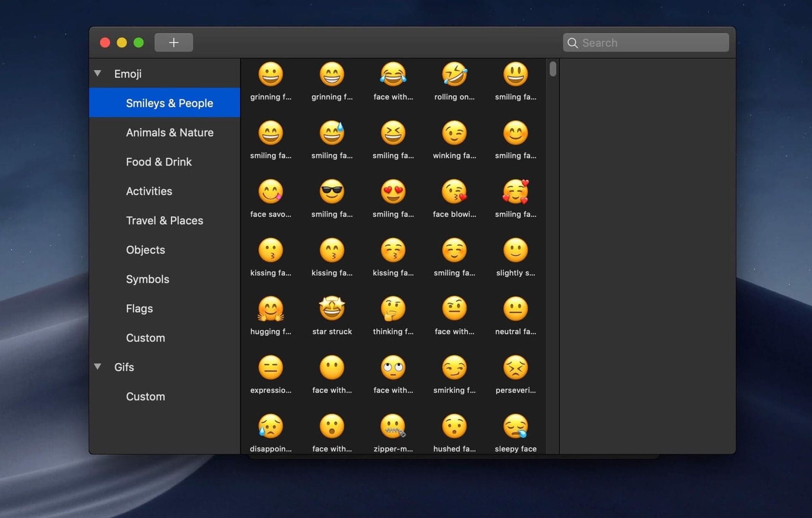Click the face with tears of joy emoji
Viewport: 812px width, 518px height.
click(x=393, y=74)
